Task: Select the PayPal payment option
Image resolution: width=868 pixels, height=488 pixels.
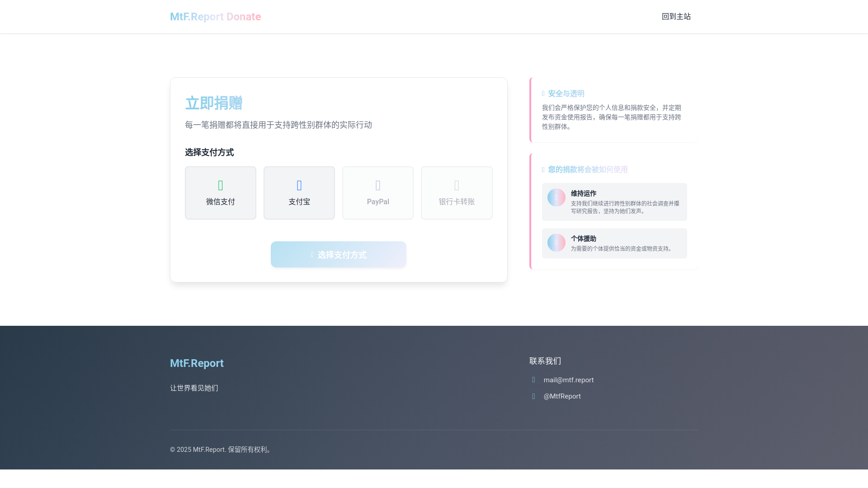Action: (x=378, y=193)
